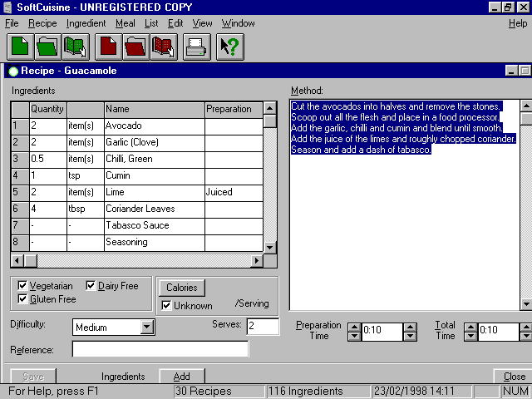The width and height of the screenshot is (532, 399).
Task: Uncheck the Vegetarian checkbox
Action: (22, 286)
